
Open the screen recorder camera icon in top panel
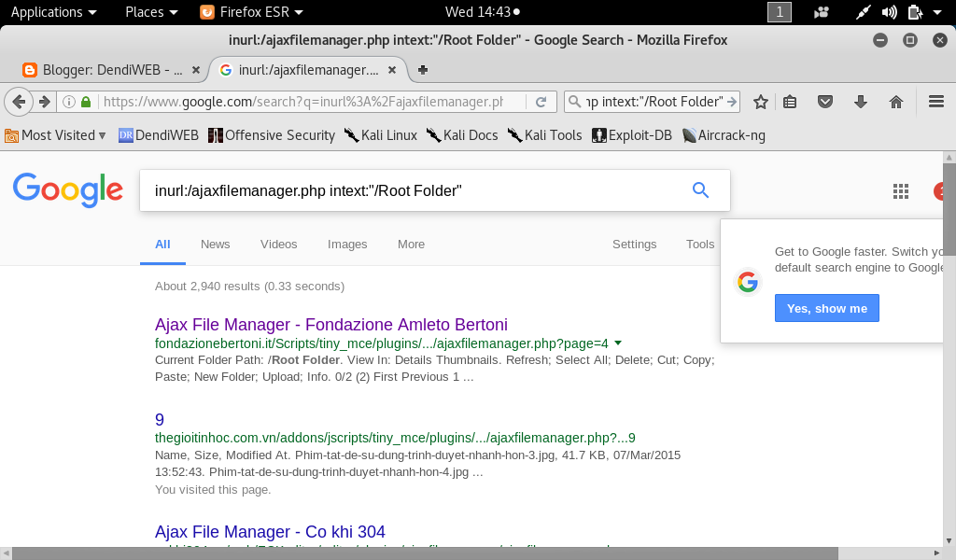[822, 12]
